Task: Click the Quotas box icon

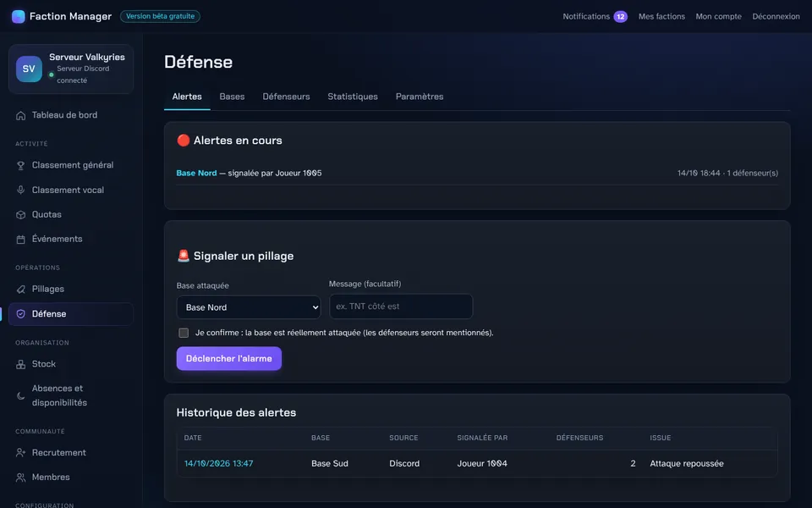Action: pos(20,214)
